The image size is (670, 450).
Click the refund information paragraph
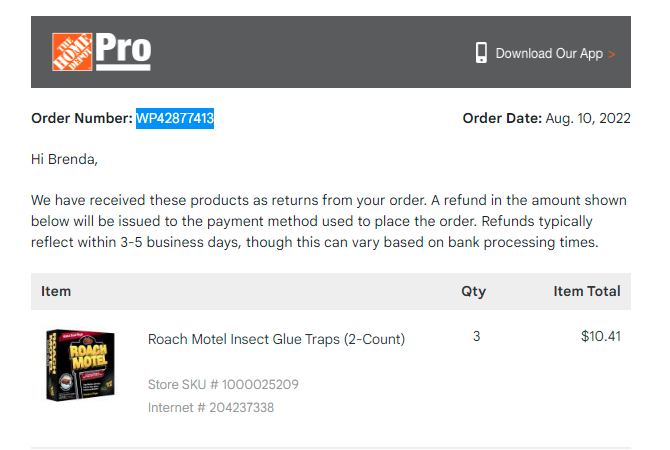(x=329, y=221)
